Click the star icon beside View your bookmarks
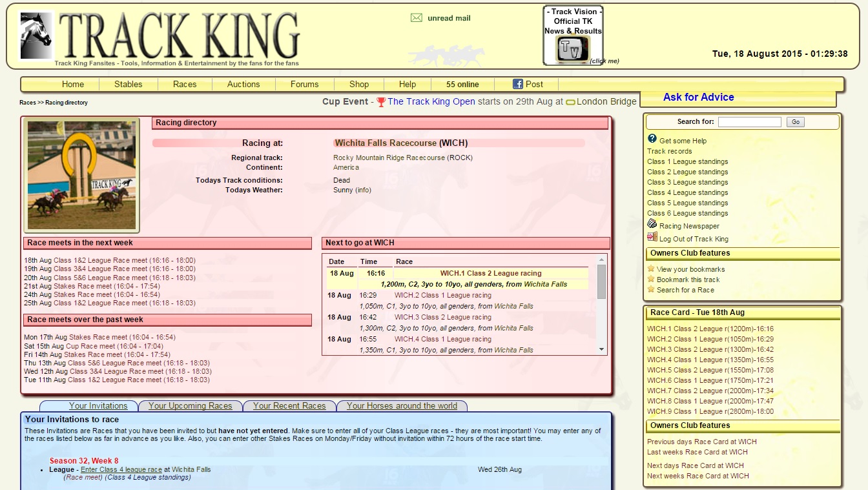The width and height of the screenshot is (868, 490). [650, 269]
